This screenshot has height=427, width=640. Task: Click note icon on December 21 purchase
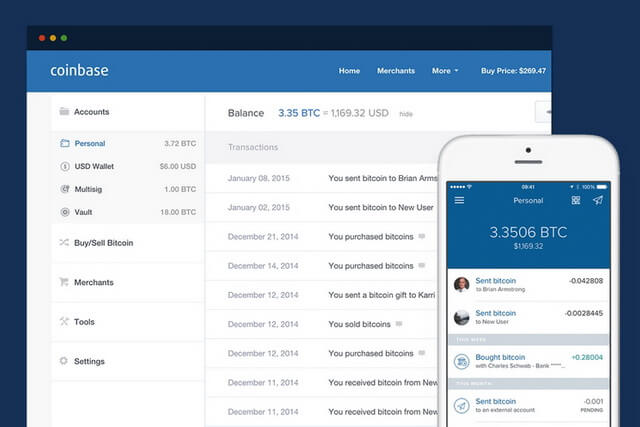pyautogui.click(x=422, y=236)
